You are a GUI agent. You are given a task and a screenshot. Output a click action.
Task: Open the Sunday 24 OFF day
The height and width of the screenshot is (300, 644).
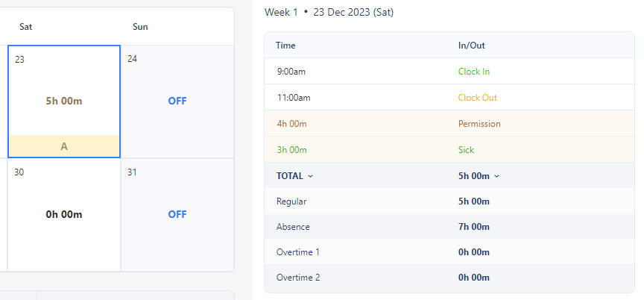177,101
